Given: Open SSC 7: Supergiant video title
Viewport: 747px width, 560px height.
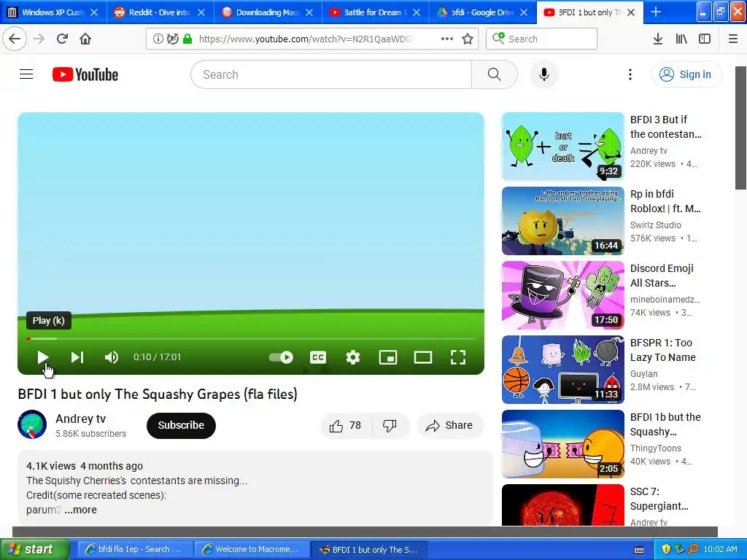Looking at the screenshot, I should tap(659, 499).
